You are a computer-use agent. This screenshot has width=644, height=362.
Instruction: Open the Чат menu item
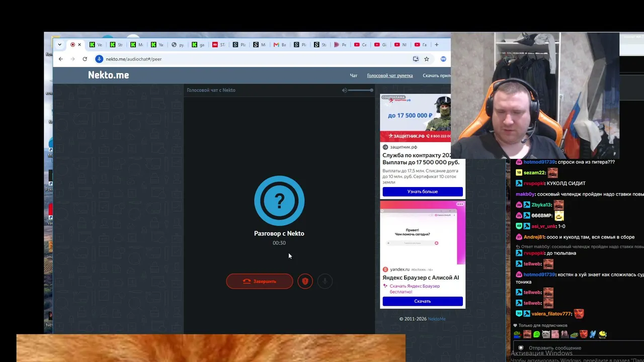tap(354, 75)
